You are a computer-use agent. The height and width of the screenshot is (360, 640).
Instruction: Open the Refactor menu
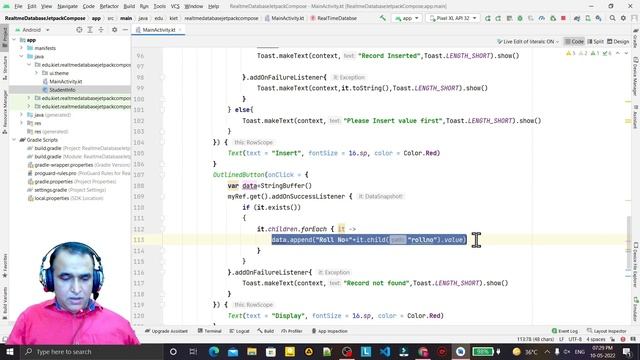pyautogui.click(x=109, y=6)
